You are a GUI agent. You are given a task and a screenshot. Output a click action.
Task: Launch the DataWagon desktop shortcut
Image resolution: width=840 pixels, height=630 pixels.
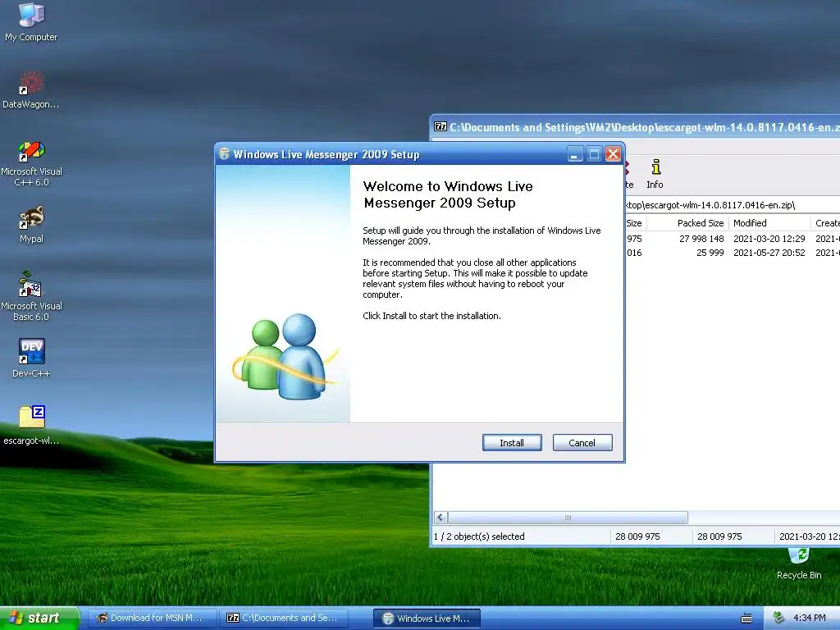tap(31, 90)
